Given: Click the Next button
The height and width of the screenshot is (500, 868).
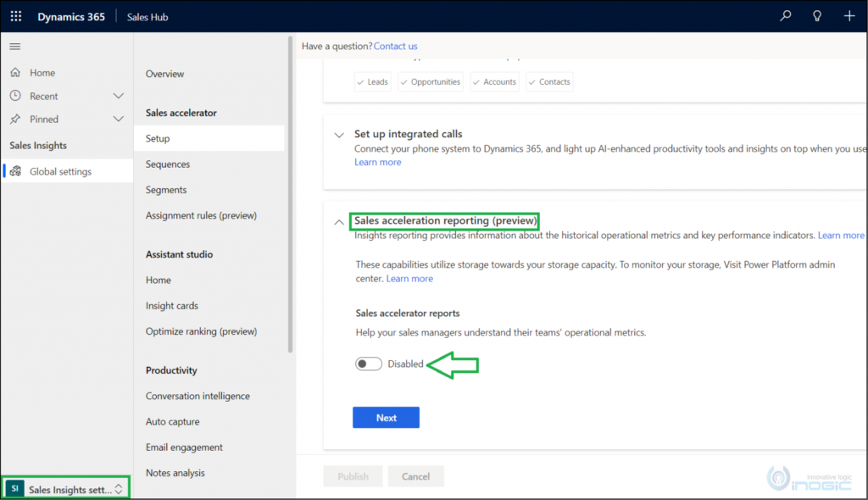Looking at the screenshot, I should click(386, 417).
